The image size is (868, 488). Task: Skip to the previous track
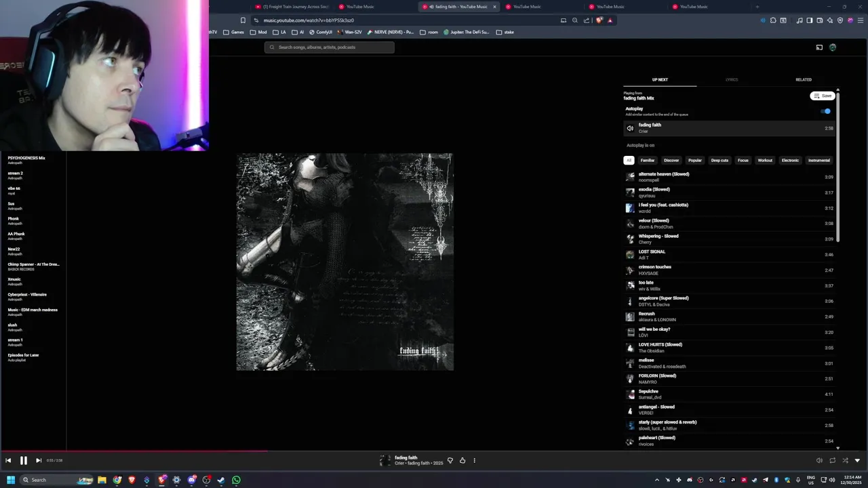click(8, 460)
